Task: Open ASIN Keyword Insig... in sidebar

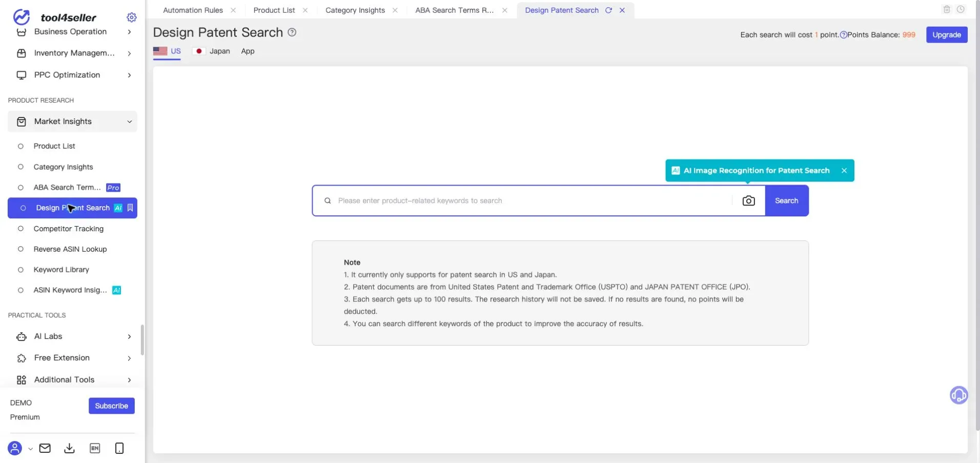Action: [70, 290]
